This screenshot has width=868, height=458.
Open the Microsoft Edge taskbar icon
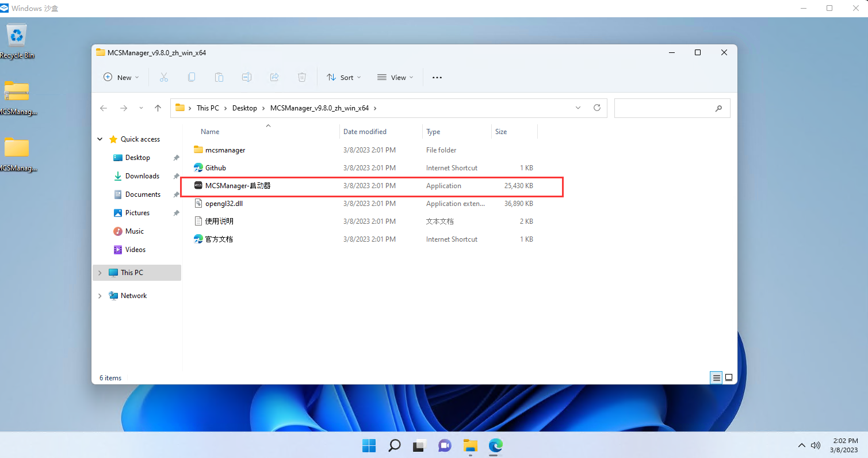point(495,445)
